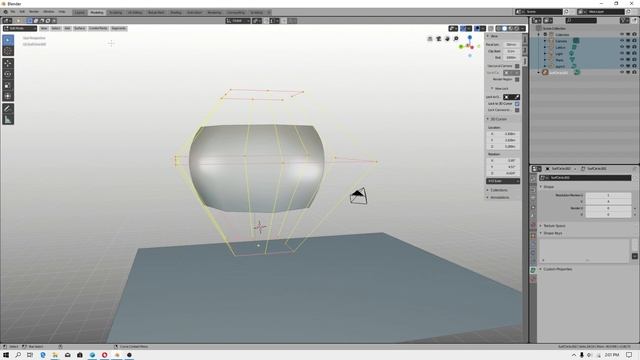
Task: Select the Annotate tool
Action: click(8, 109)
